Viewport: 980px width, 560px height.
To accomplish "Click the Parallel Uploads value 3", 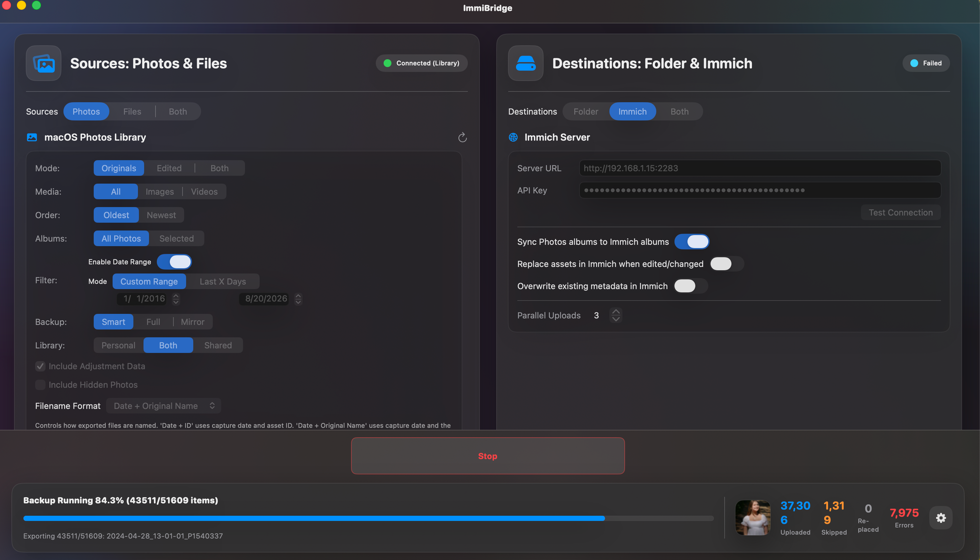I will click(596, 316).
